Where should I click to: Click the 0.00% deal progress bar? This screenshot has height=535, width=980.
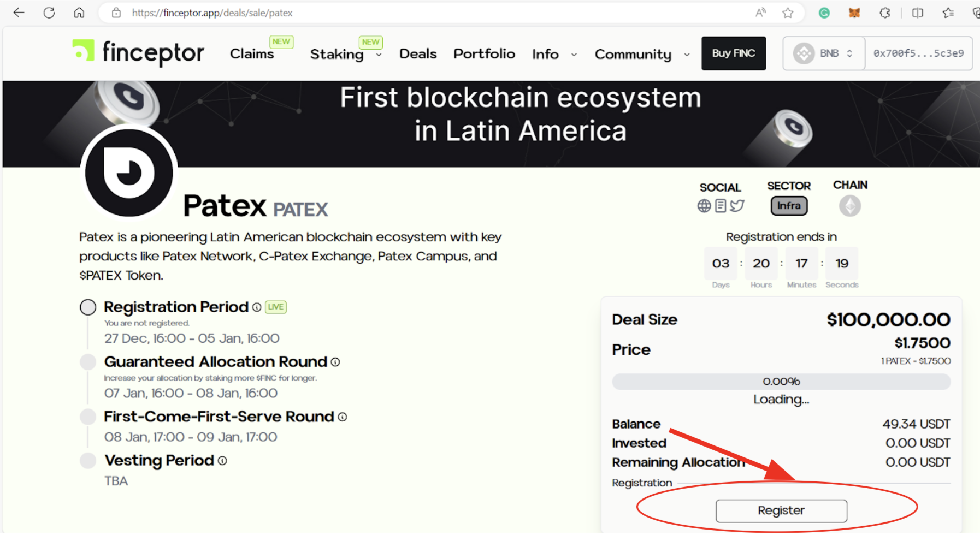pyautogui.click(x=781, y=382)
